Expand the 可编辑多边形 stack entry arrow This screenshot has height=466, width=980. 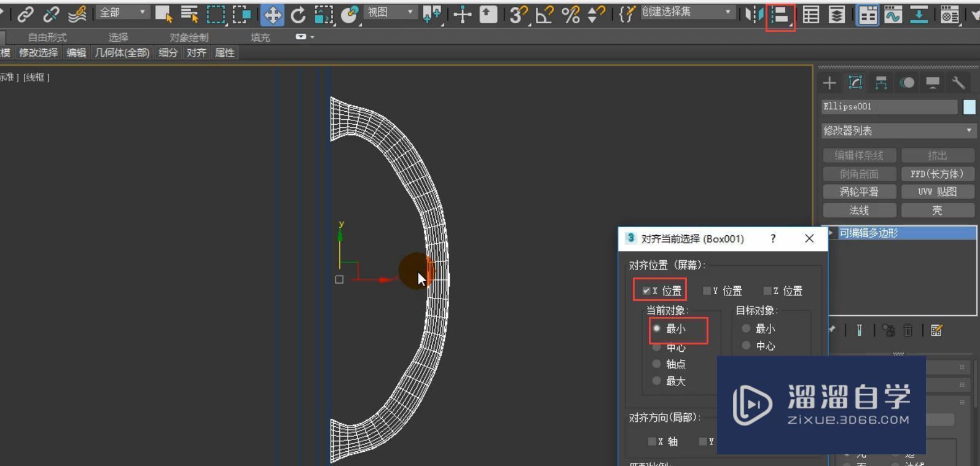(x=831, y=233)
